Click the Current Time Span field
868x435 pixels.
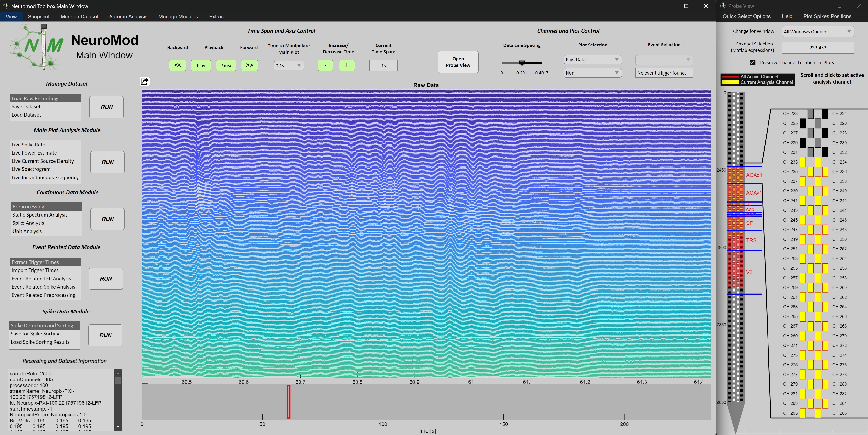point(383,65)
